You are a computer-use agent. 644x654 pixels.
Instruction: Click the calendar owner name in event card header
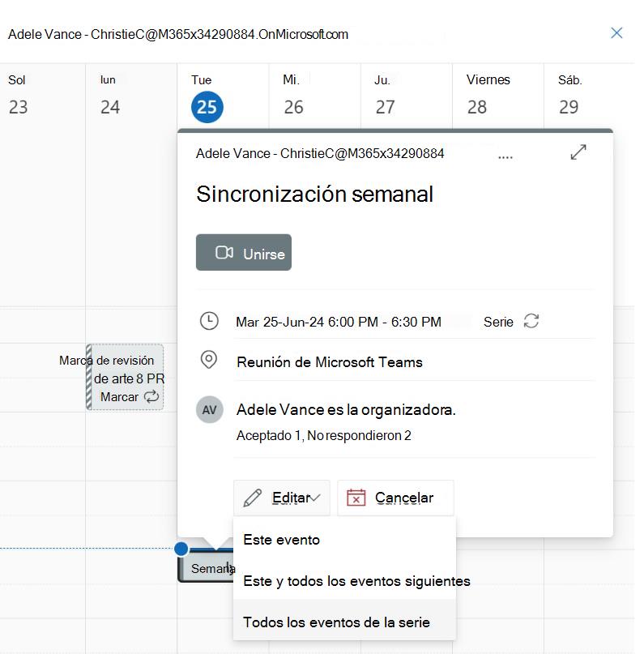(320, 153)
